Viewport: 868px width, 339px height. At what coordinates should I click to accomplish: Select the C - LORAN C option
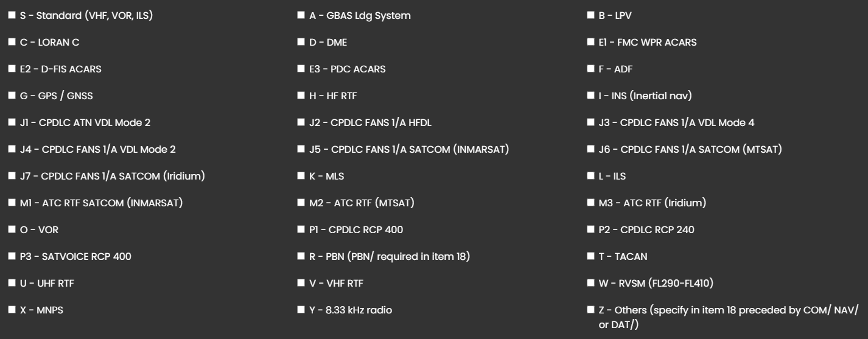pos(12,42)
